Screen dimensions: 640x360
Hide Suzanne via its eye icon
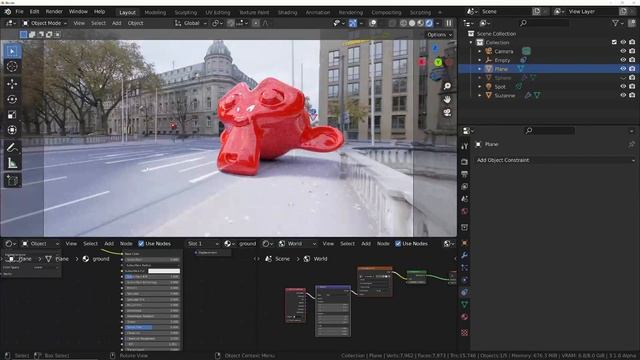[x=623, y=95]
